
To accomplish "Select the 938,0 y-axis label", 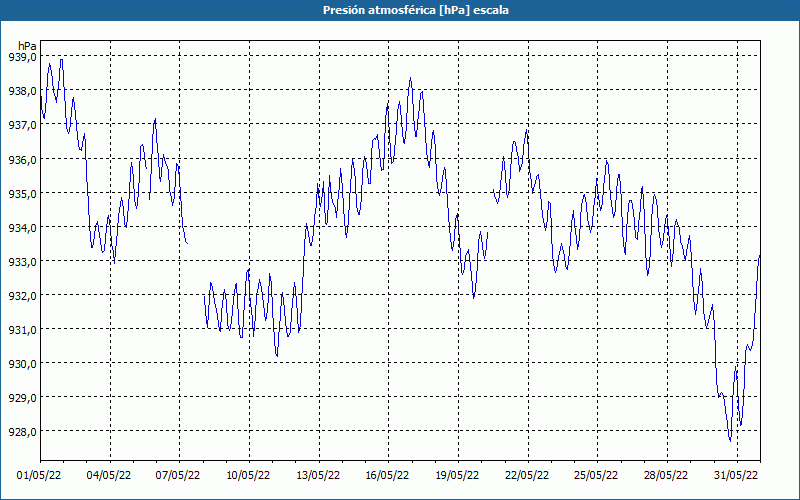I will click(22, 91).
